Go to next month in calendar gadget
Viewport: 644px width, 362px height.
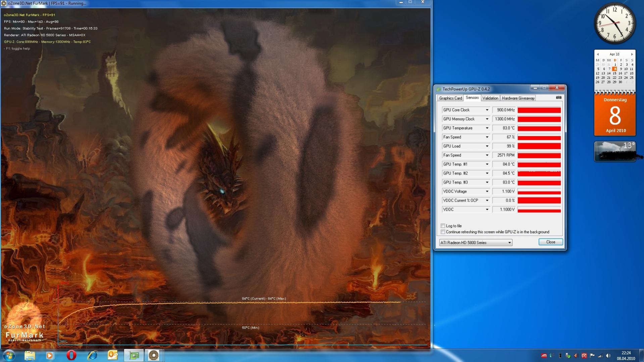pyautogui.click(x=632, y=54)
